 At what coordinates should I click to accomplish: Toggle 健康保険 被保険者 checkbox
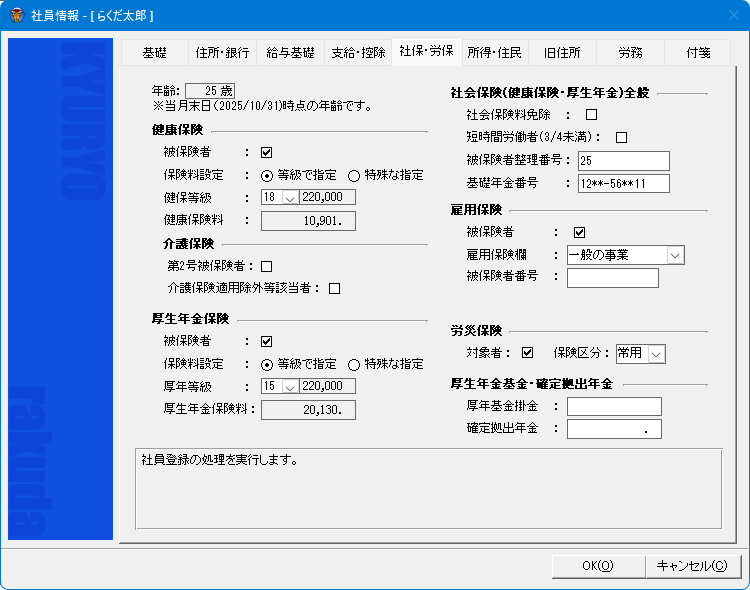pyautogui.click(x=266, y=153)
